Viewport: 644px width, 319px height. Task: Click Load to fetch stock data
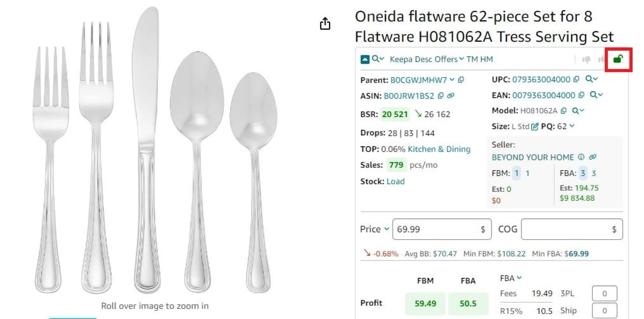395,181
